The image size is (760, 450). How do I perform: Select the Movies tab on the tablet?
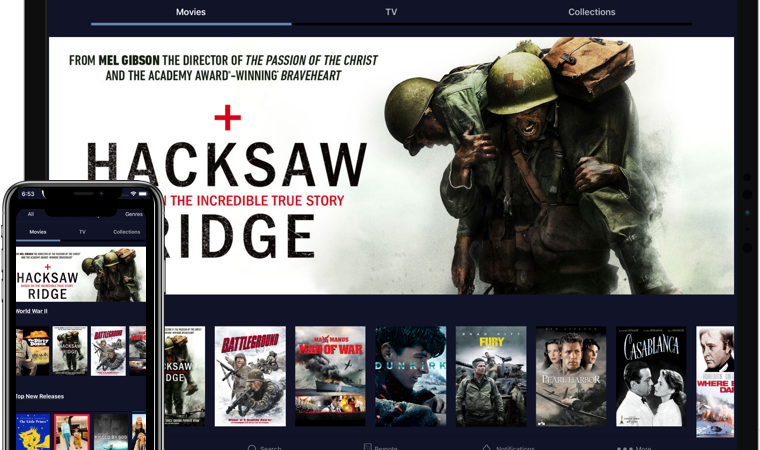tap(190, 12)
